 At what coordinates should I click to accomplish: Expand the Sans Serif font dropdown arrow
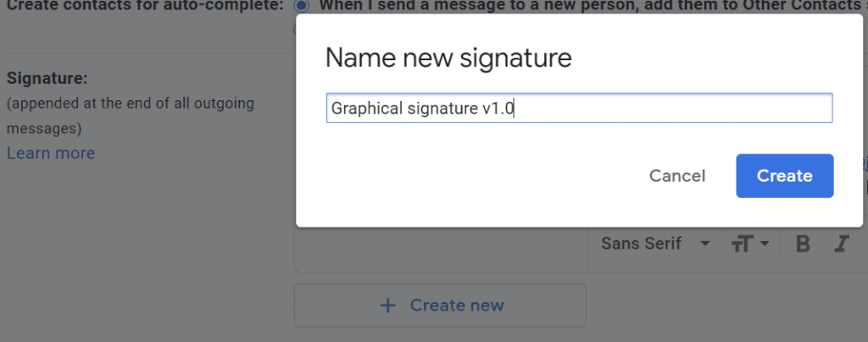click(704, 244)
